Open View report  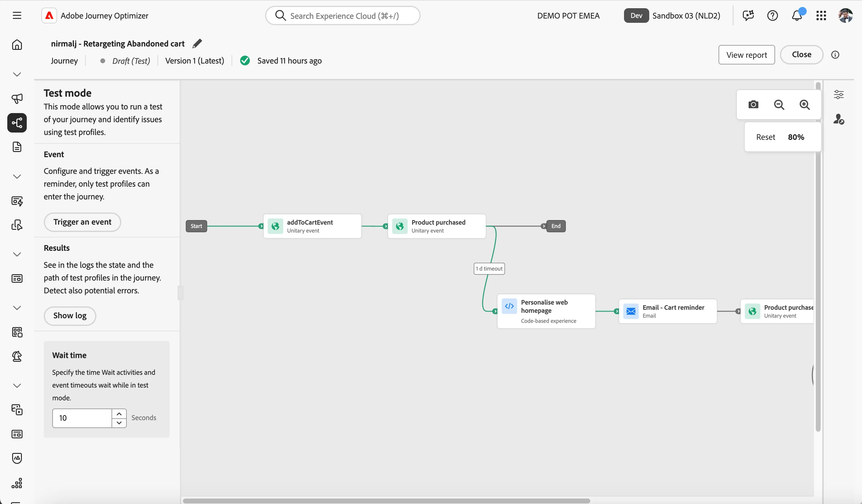coord(747,55)
